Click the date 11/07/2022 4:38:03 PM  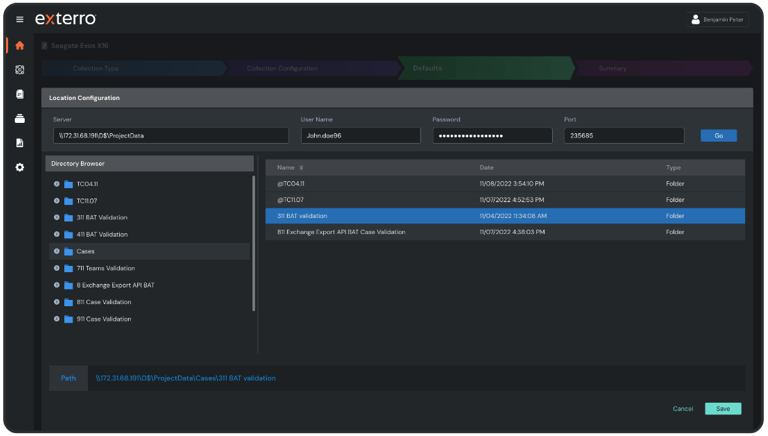[512, 232]
